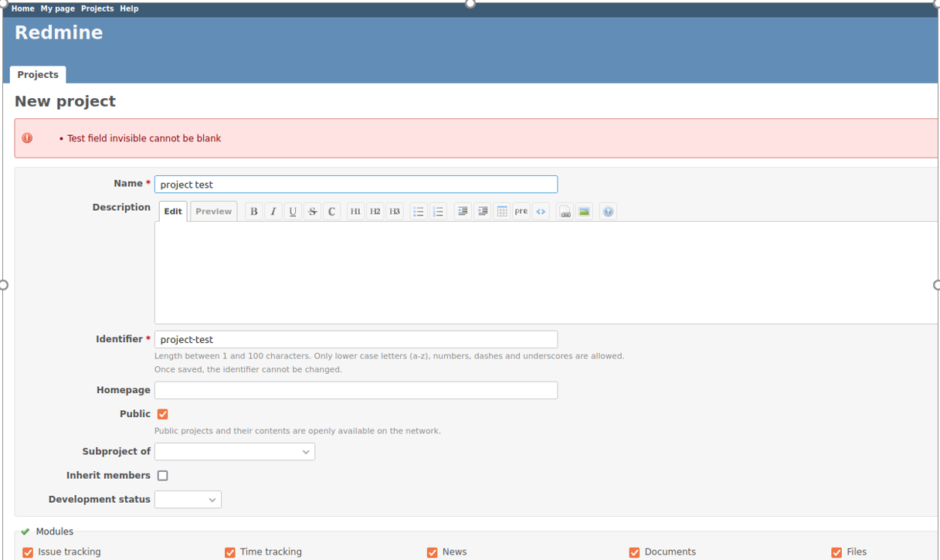Insert preformatted text with the pre button

521,212
